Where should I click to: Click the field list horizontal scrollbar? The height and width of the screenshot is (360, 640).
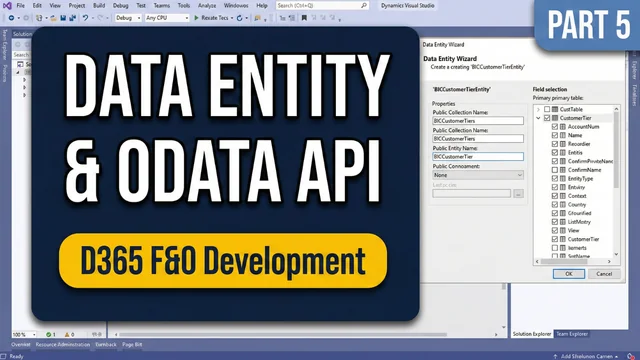click(564, 261)
